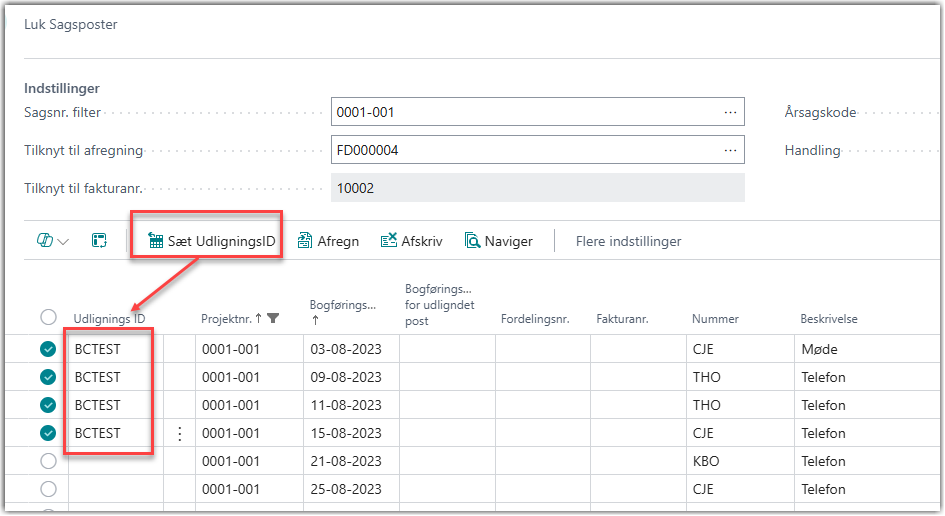Open lookup for Sagsnr. filter field
Screen dimensions: 945x516
(x=730, y=112)
